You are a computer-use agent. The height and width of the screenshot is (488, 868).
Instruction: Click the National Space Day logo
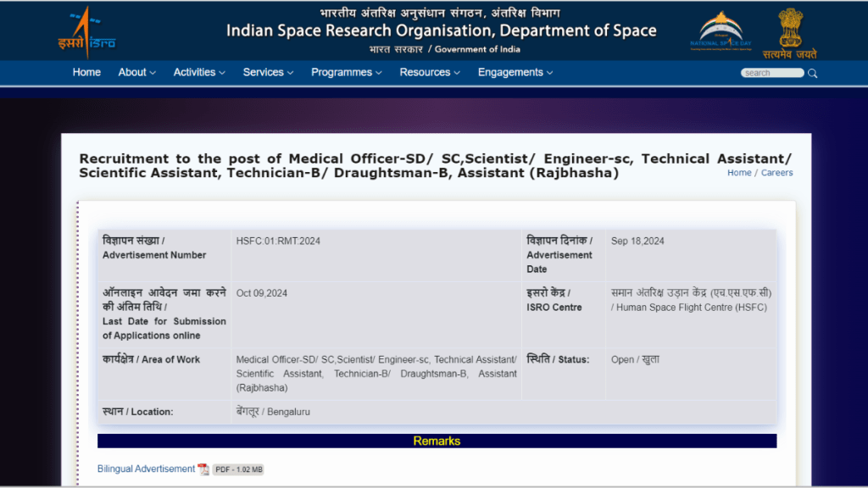point(721,31)
